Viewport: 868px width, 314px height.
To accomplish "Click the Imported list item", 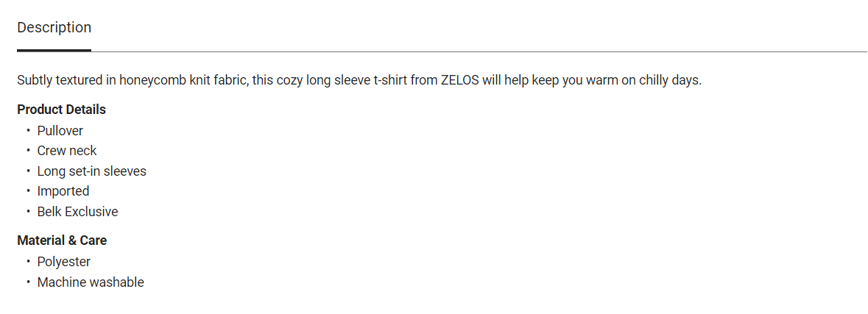I will pyautogui.click(x=63, y=191).
